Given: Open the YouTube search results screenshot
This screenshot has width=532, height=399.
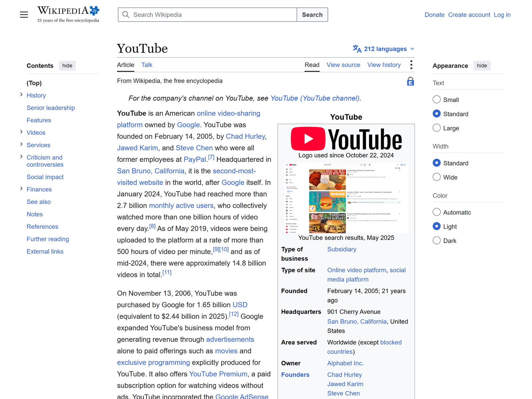Looking at the screenshot, I should point(346,198).
